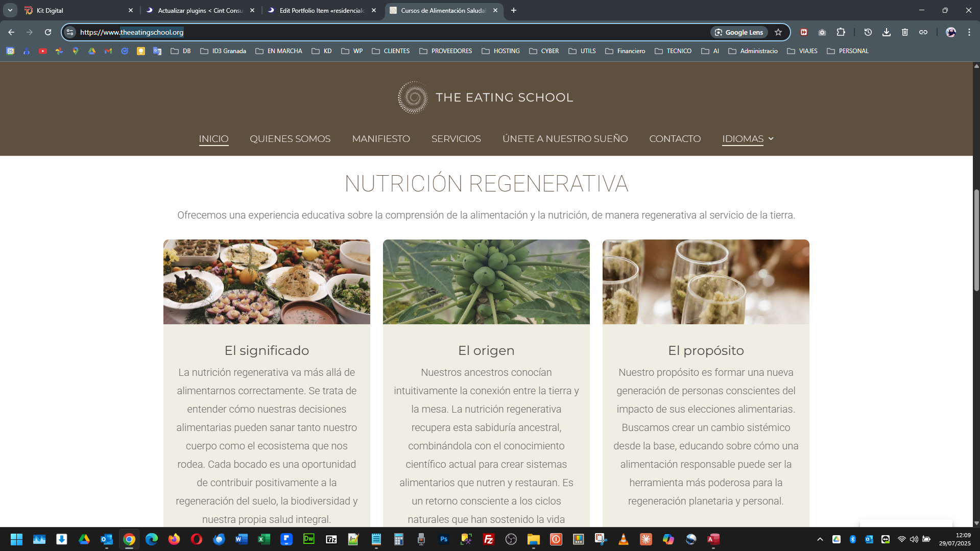Screen dimensions: 980x551
Task: Open the CLIENTES bookmarks folder
Action: [x=391, y=51]
